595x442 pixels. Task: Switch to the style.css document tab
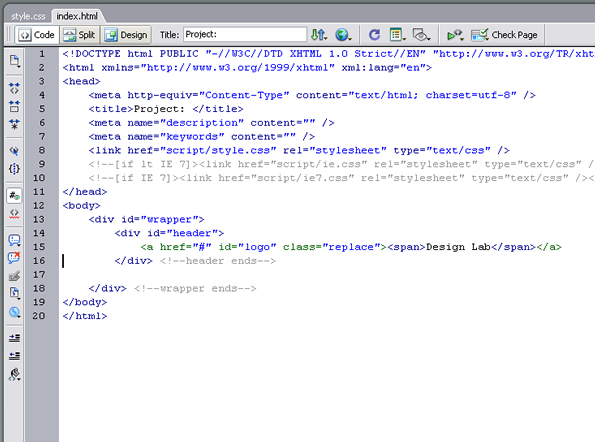click(x=28, y=16)
